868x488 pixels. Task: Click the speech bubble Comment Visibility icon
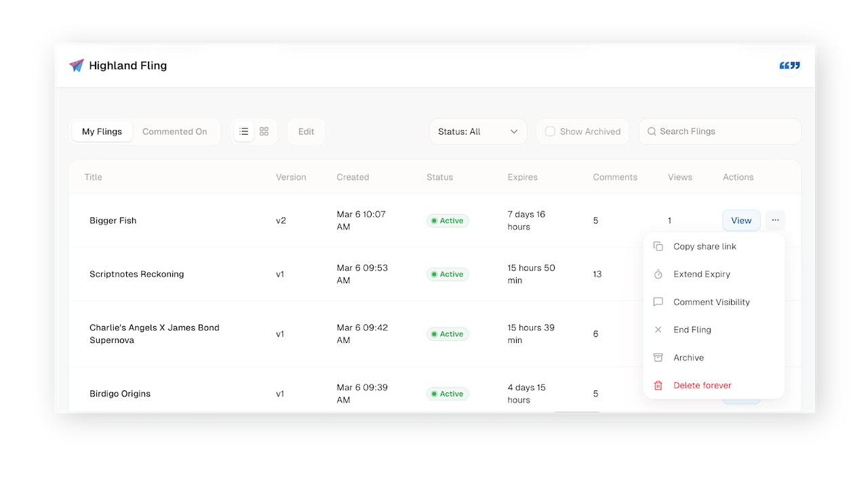(x=658, y=302)
